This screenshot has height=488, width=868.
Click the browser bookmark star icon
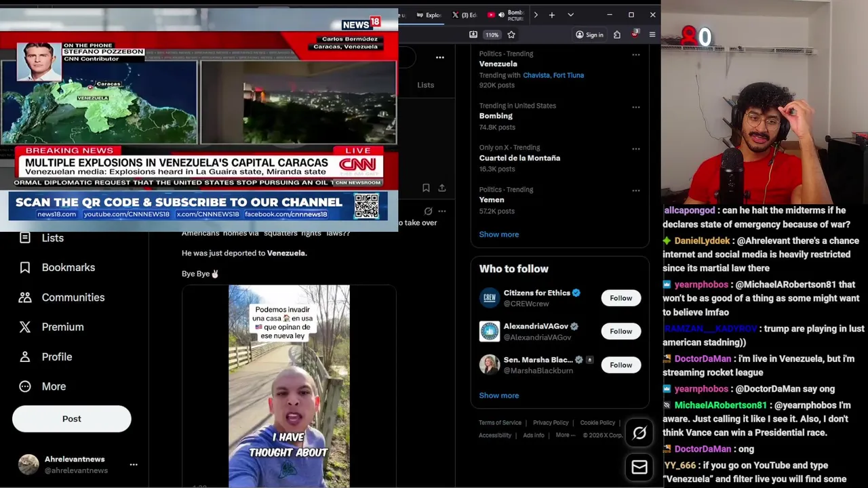click(x=511, y=35)
